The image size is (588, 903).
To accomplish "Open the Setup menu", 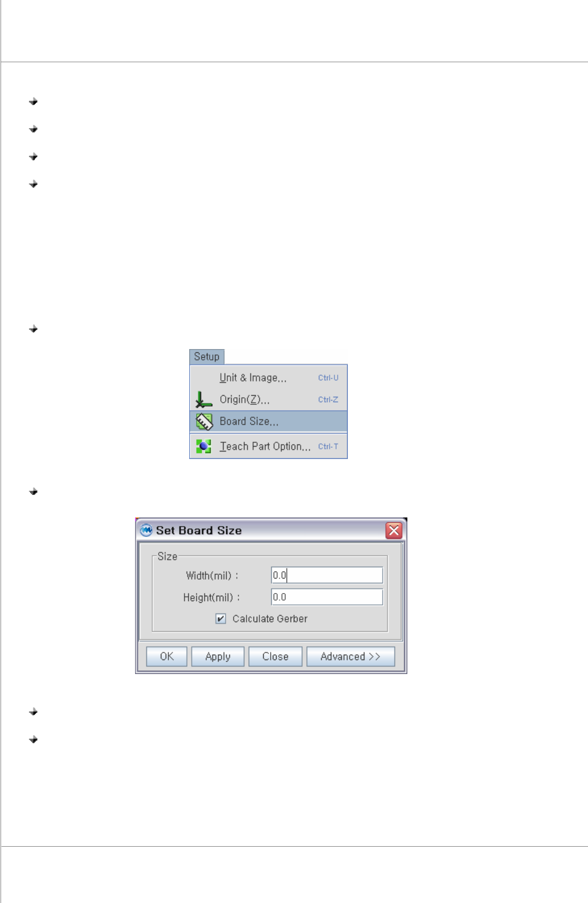I will tap(206, 357).
